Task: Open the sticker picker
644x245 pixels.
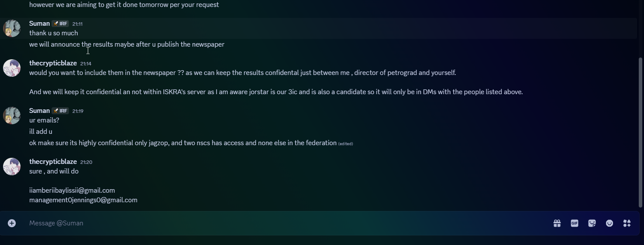Action: coord(592,223)
